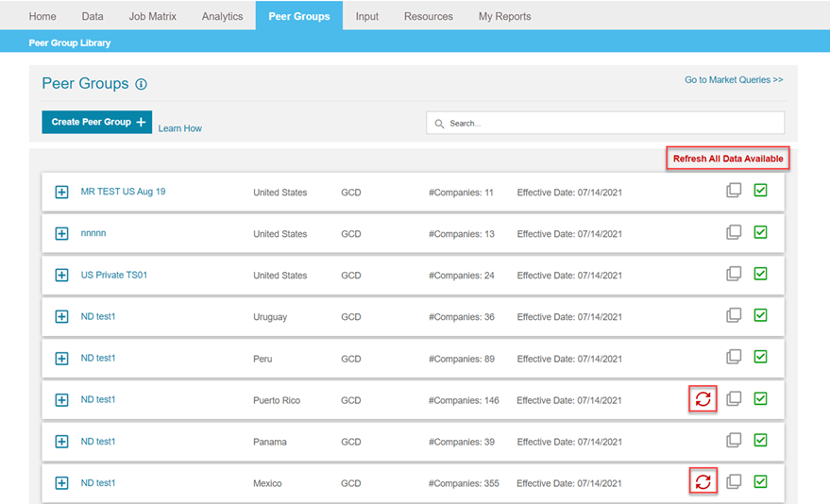Toggle checkbox for US Private TS01

(761, 274)
